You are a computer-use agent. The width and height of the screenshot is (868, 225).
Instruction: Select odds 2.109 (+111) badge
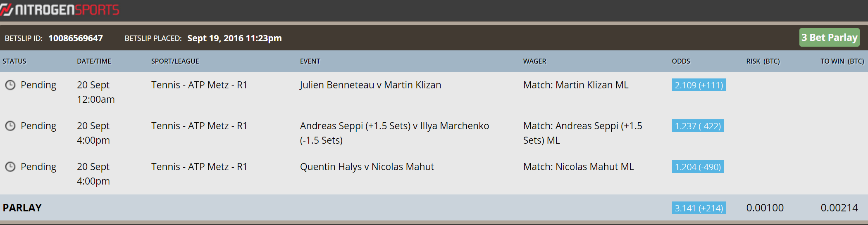point(699,85)
